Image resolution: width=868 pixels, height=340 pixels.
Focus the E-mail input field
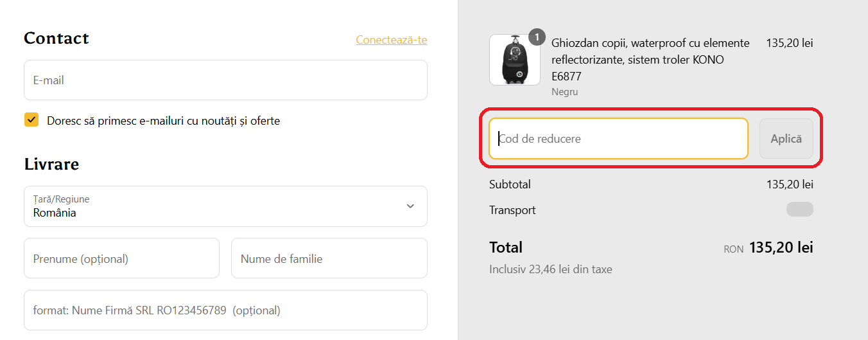(225, 80)
